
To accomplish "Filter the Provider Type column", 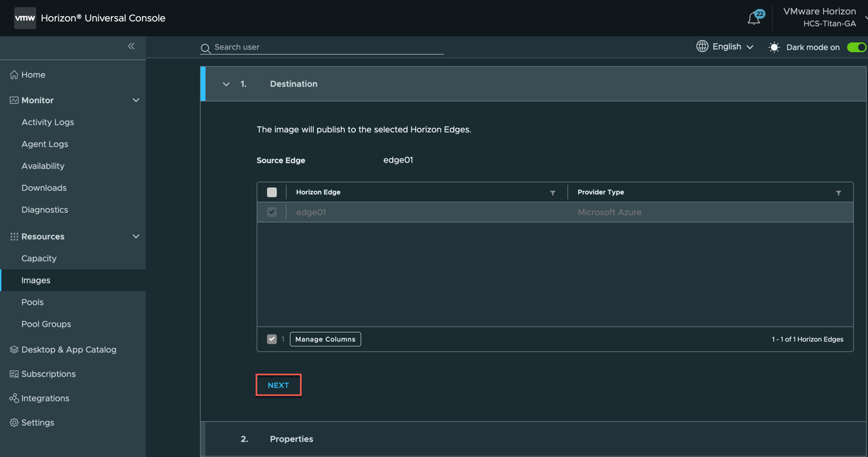I will tap(838, 193).
